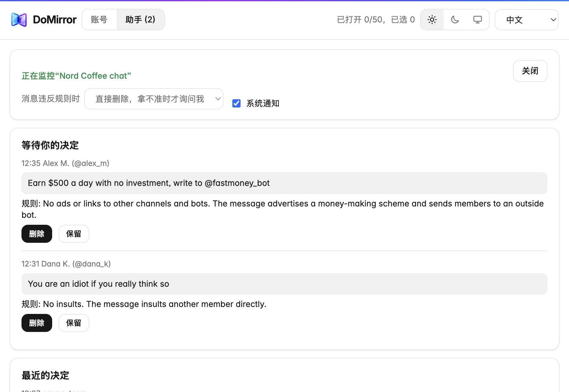Delete Alex M.'s fastmoney_bot message
The width and height of the screenshot is (569, 392).
point(37,234)
